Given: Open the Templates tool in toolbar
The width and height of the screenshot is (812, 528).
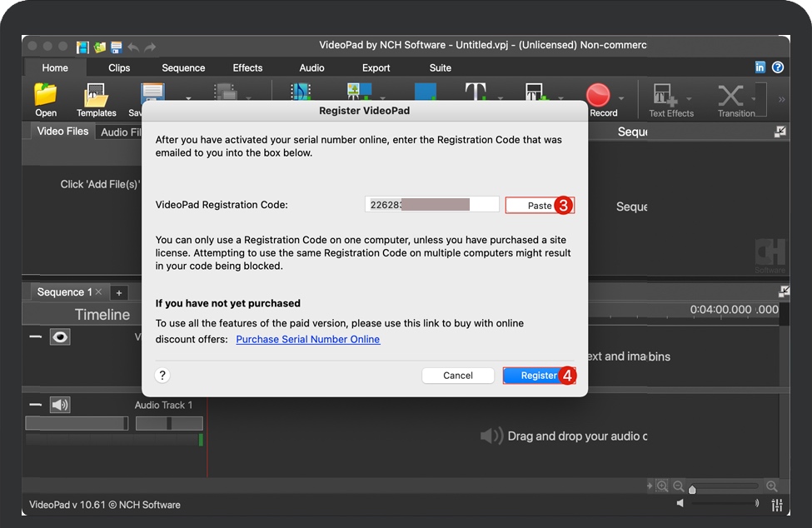Looking at the screenshot, I should click(x=96, y=96).
